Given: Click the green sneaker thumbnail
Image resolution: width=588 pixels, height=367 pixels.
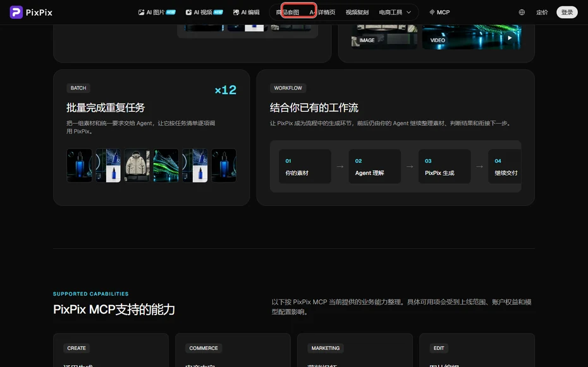Looking at the screenshot, I should 166,165.
